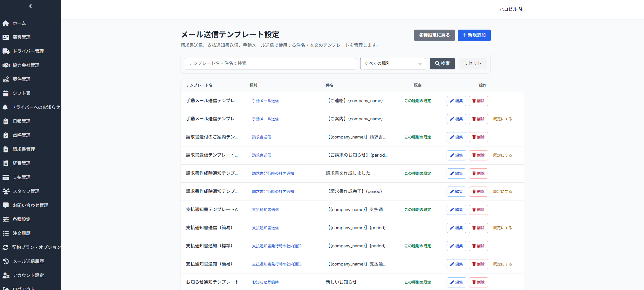Open the すべての種別 type dropdown
This screenshot has height=290, width=644.
pos(393,64)
